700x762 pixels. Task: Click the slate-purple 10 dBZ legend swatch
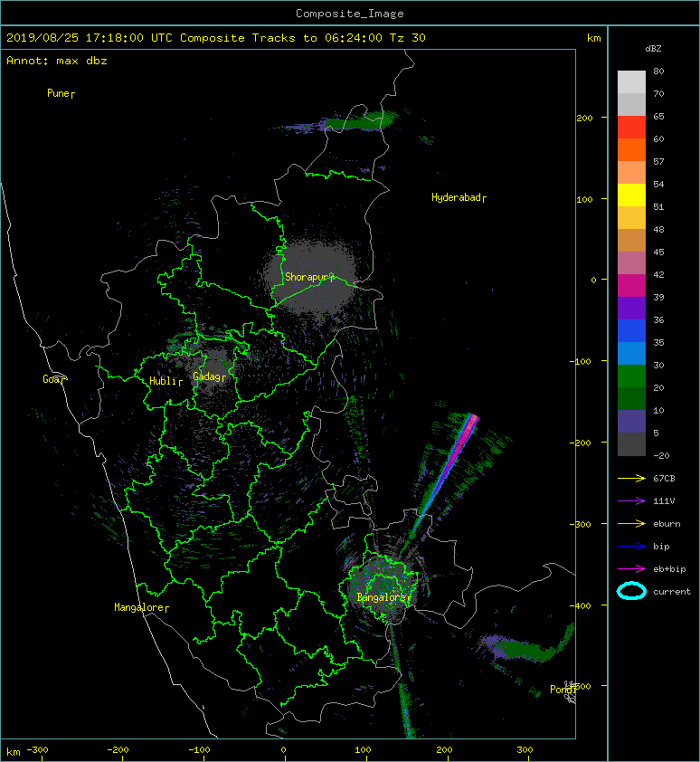[631, 422]
